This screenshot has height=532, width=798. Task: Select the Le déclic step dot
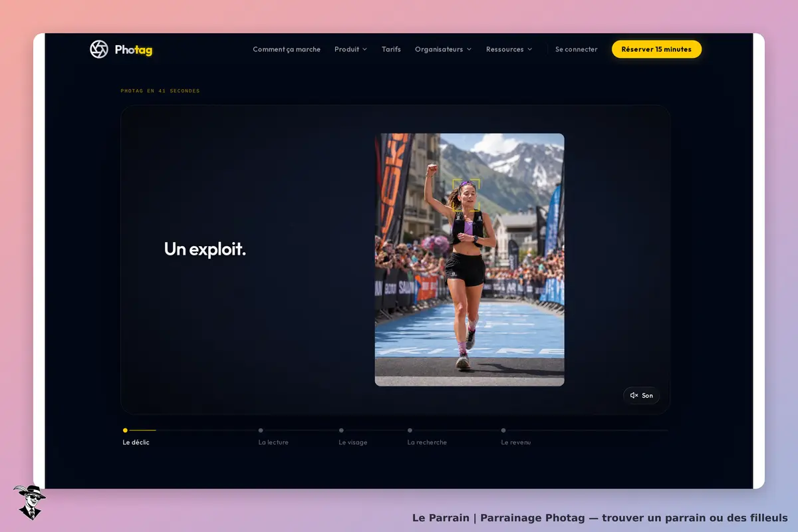point(125,430)
